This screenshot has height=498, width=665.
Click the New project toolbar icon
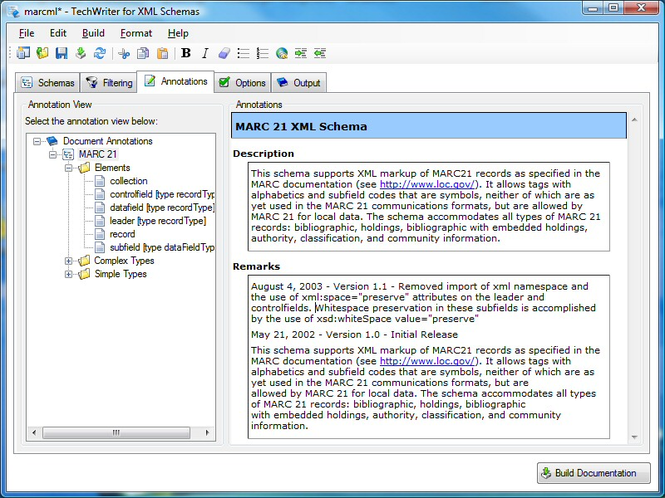tap(23, 53)
